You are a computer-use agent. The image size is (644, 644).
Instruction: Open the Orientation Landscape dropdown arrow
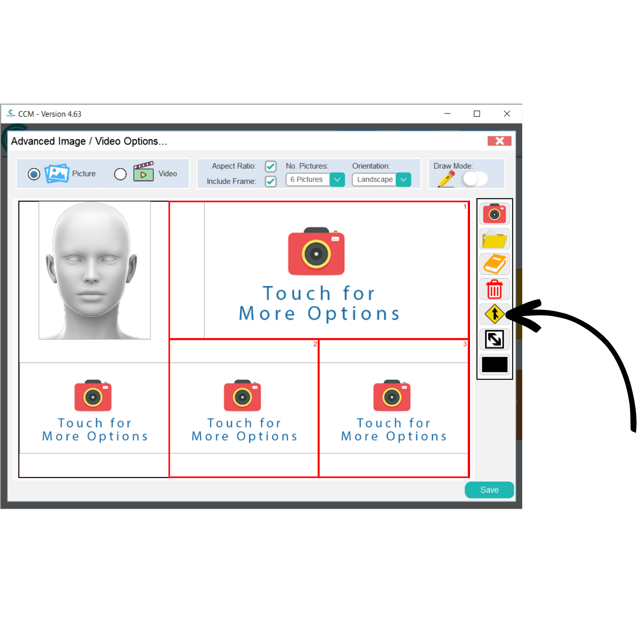click(x=403, y=180)
